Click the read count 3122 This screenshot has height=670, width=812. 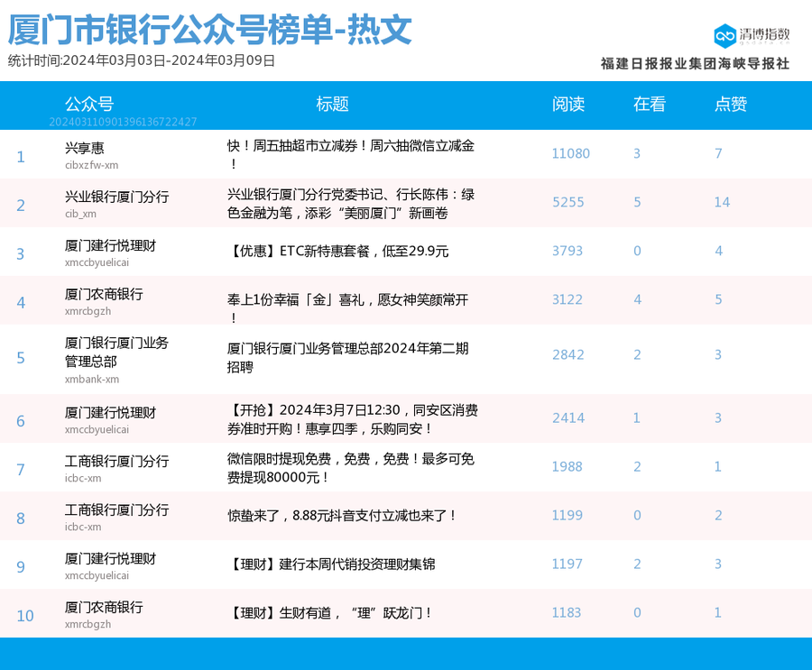click(x=567, y=299)
